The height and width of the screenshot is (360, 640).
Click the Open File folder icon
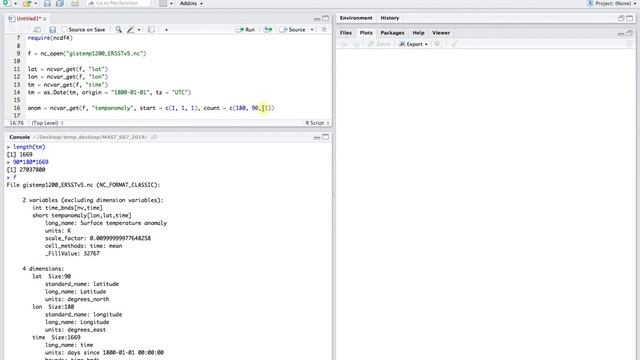pos(27,3)
